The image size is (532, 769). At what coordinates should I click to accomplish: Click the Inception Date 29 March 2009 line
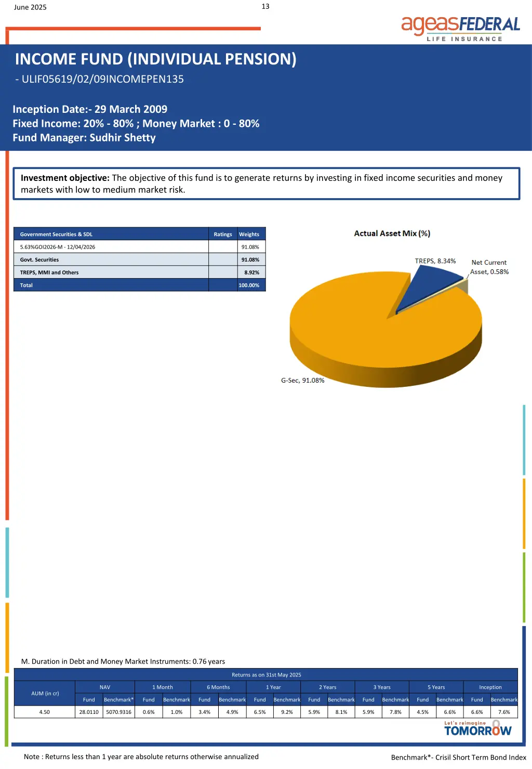click(x=90, y=109)
